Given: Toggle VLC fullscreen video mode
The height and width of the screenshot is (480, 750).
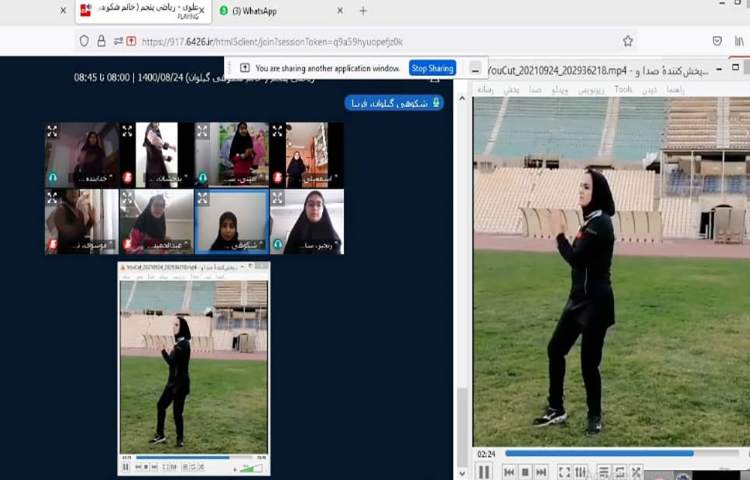Looking at the screenshot, I should (x=564, y=472).
